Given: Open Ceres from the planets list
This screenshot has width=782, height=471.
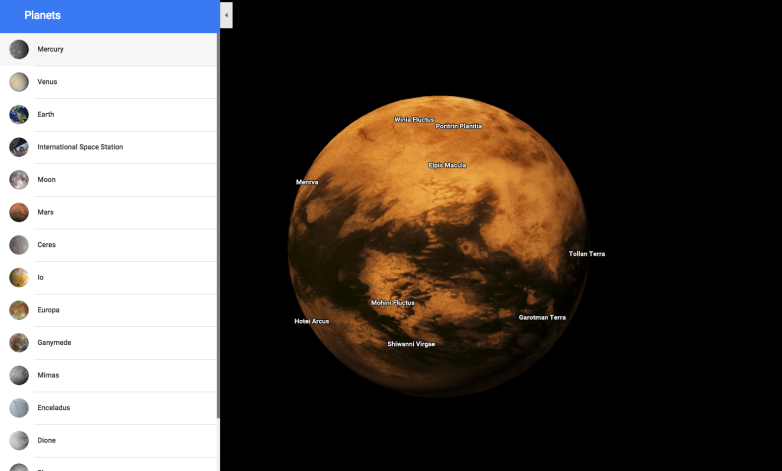Looking at the screenshot, I should tap(47, 245).
